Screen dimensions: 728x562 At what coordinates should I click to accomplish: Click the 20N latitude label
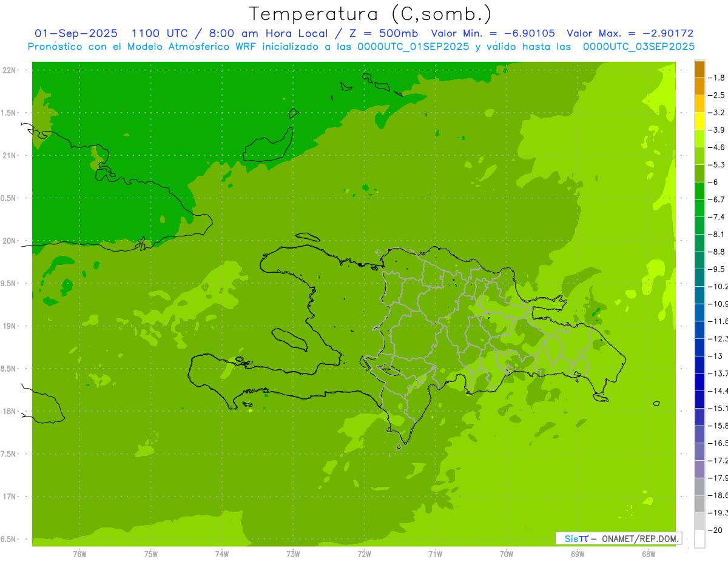(x=10, y=241)
